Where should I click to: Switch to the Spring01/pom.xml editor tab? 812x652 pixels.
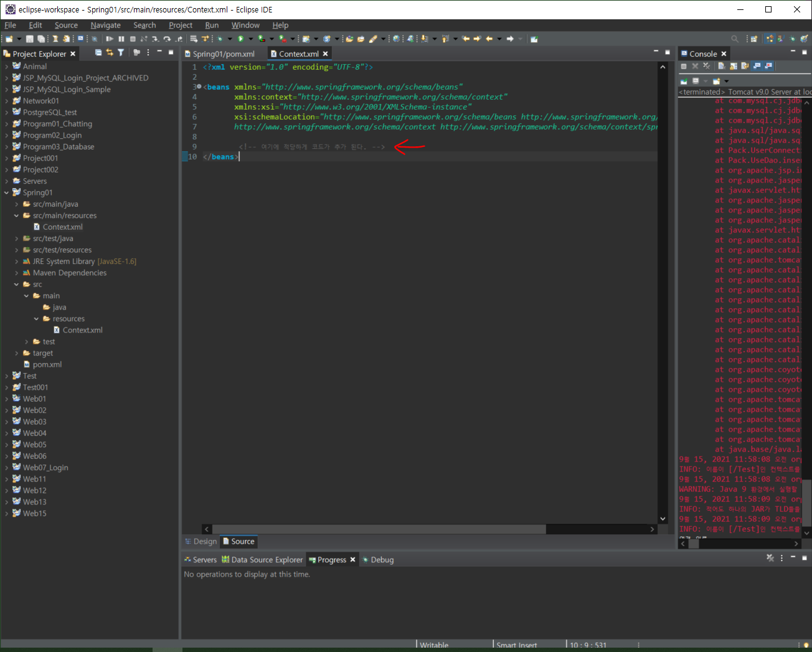pos(223,54)
